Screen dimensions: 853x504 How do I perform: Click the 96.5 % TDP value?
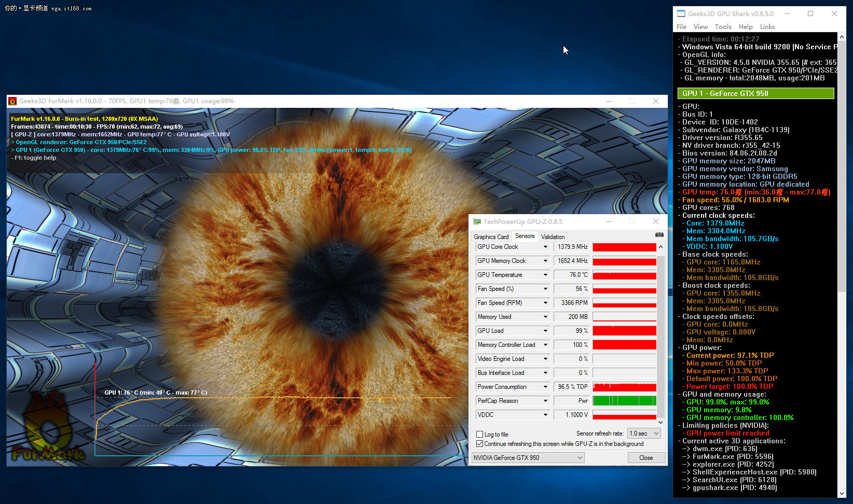572,387
